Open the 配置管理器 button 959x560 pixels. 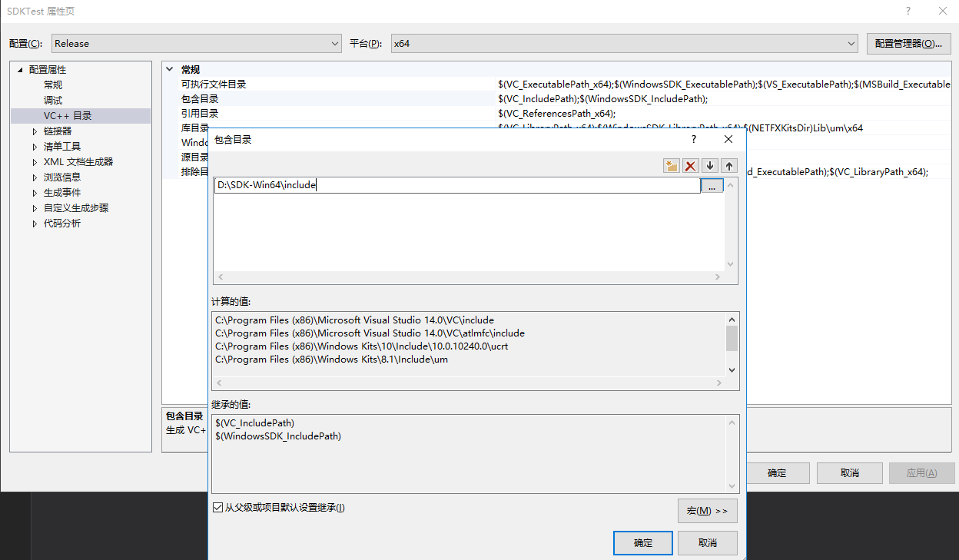pyautogui.click(x=909, y=44)
